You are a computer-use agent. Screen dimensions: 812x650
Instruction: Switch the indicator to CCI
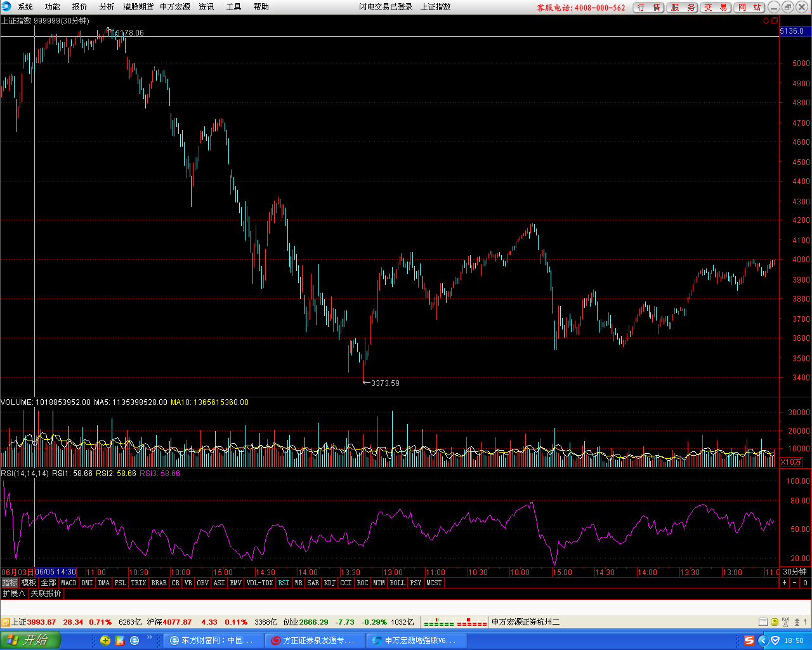(346, 583)
